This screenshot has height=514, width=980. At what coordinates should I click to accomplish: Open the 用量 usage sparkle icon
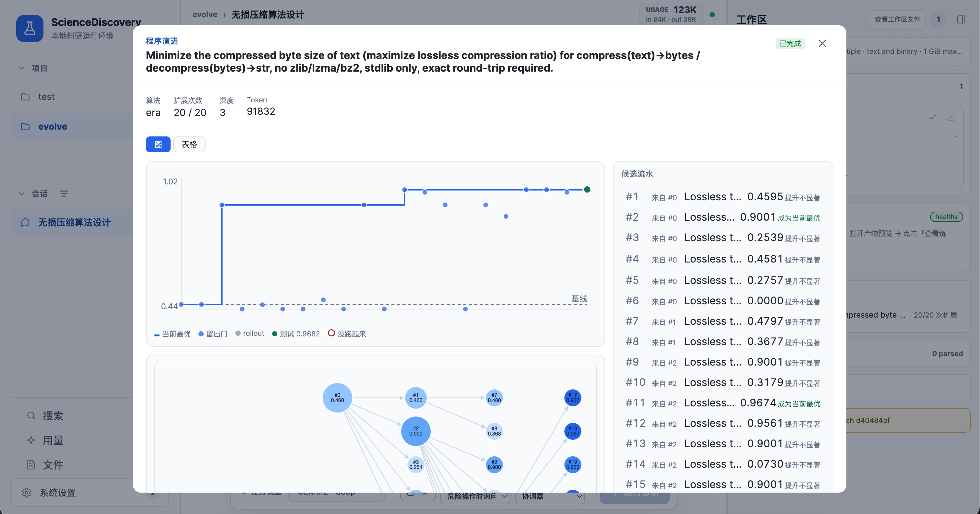pos(31,441)
